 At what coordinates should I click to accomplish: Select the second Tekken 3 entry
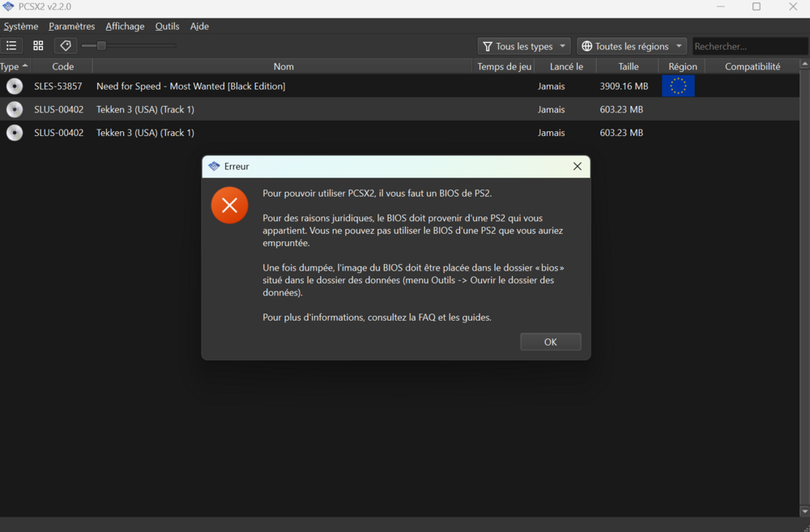click(145, 133)
